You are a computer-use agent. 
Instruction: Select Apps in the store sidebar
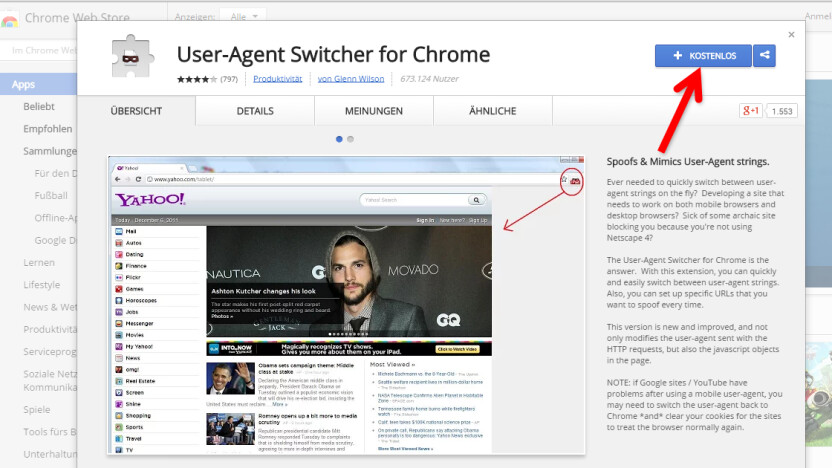click(x=38, y=84)
